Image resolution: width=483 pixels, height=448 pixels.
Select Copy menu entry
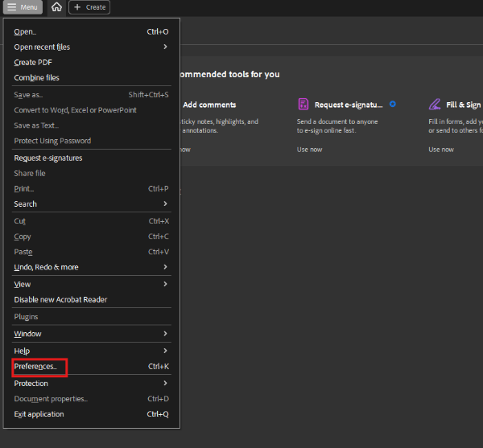tap(91, 236)
